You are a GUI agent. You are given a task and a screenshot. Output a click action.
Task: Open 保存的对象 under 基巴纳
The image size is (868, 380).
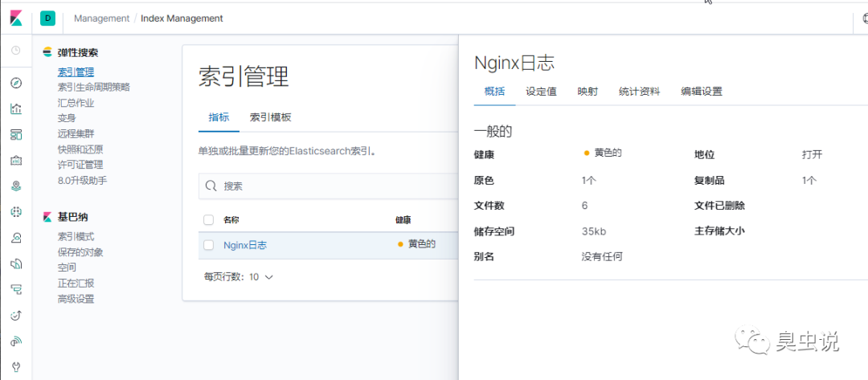pyautogui.click(x=80, y=252)
